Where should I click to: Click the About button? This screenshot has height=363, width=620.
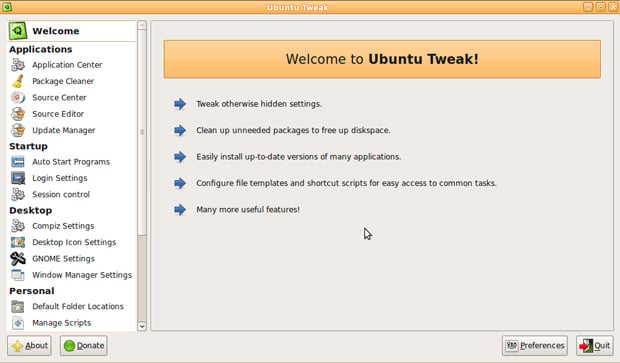click(29, 346)
